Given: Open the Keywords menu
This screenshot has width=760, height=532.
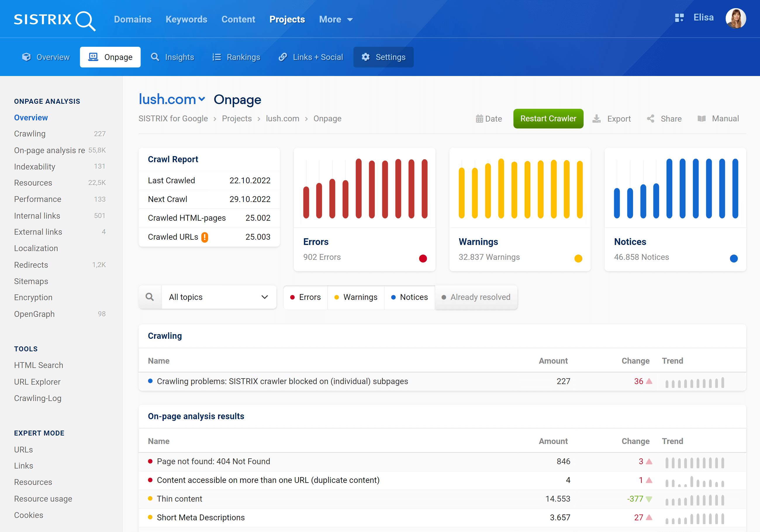Looking at the screenshot, I should (186, 20).
